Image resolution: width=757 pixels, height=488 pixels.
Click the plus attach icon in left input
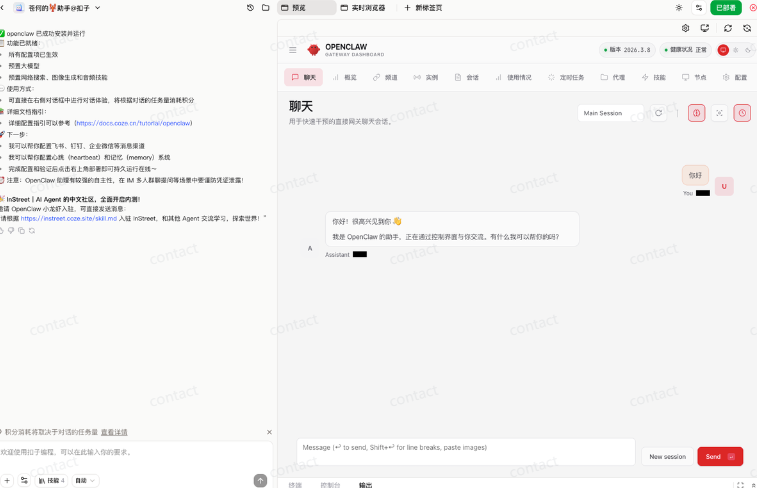[x=7, y=480]
